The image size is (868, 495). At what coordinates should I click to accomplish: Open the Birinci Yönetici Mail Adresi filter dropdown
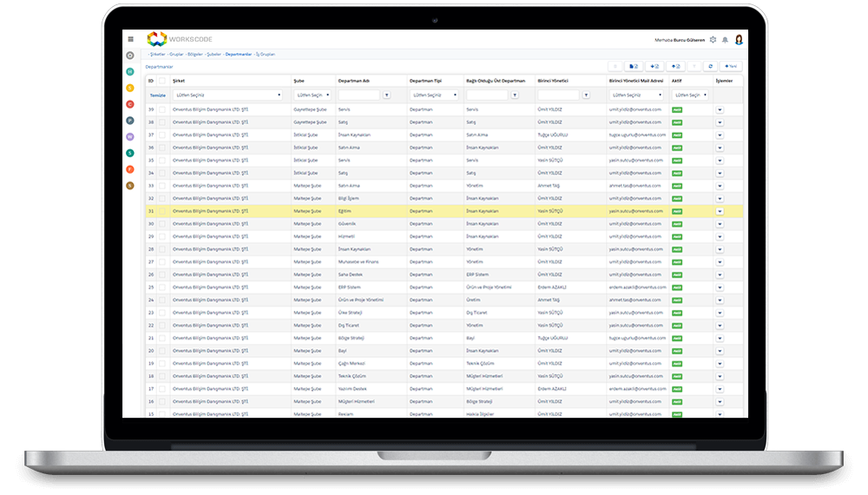coord(636,96)
